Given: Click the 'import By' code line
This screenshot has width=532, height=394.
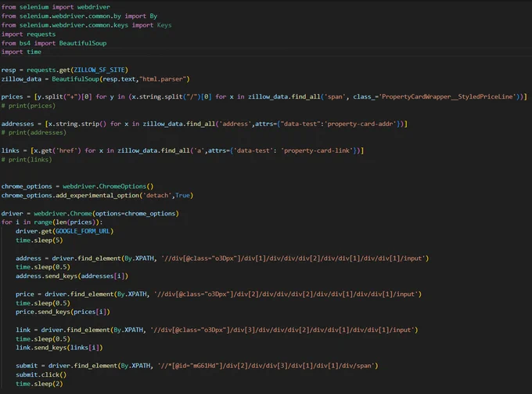Looking at the screenshot, I should (79, 16).
